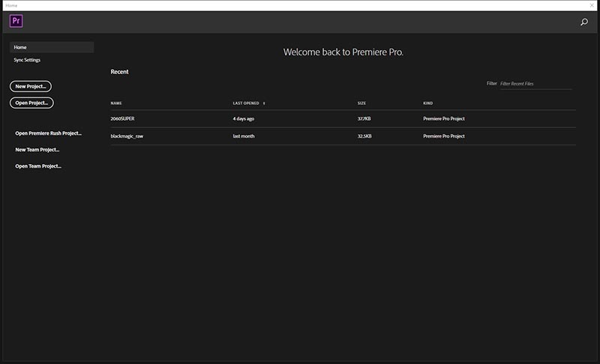Click the 'last month' cell
This screenshot has width=600, height=364.
243,136
